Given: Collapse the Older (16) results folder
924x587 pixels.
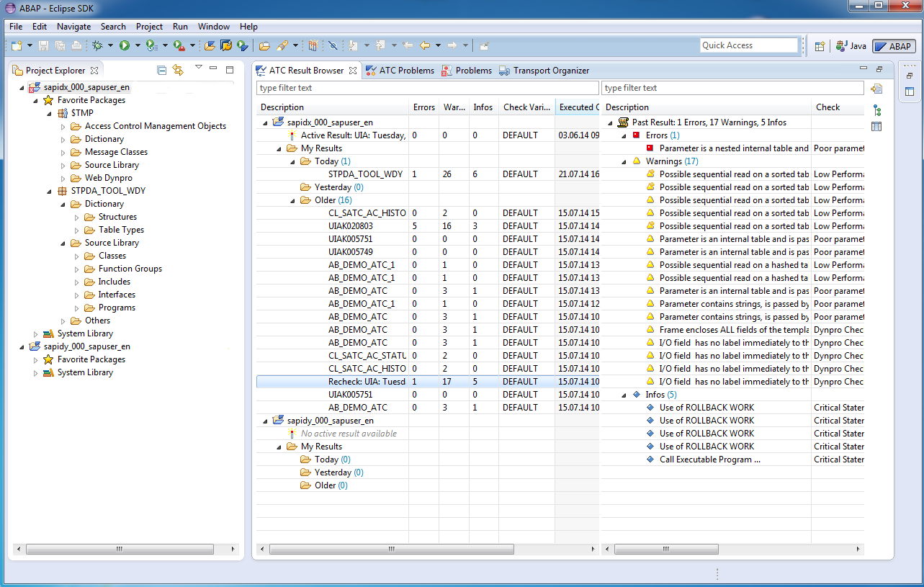Looking at the screenshot, I should coord(292,200).
